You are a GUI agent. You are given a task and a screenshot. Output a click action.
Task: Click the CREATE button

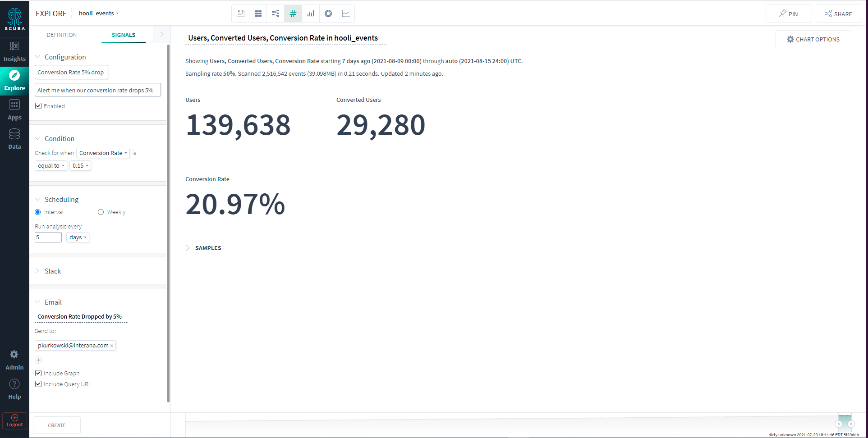[x=57, y=425]
